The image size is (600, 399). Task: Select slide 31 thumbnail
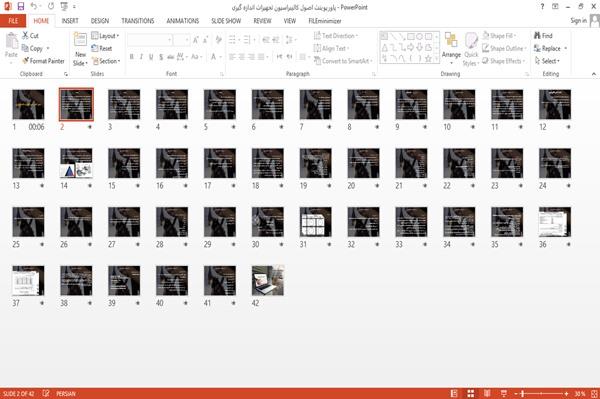(315, 222)
